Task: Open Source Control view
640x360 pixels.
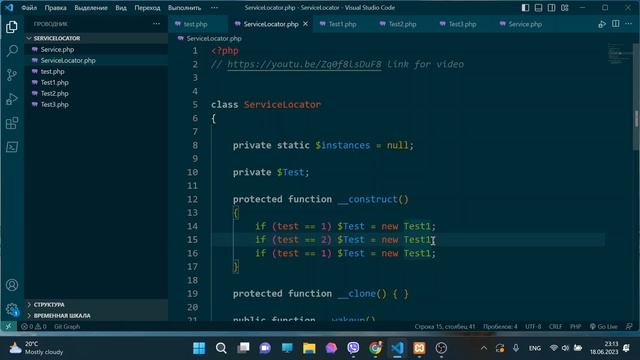Action: (x=12, y=75)
